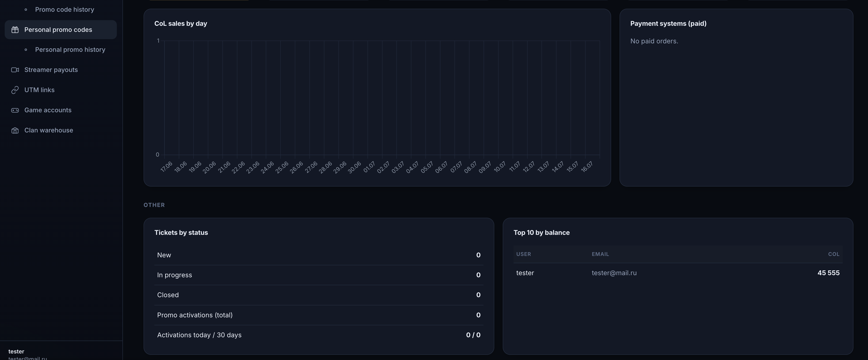Viewport: 868px width, 360px height.
Task: Open Clan warehouse page
Action: [x=61, y=130]
